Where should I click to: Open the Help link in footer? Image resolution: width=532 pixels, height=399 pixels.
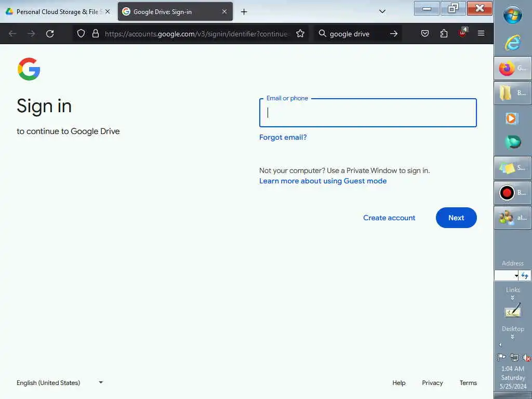[x=399, y=383]
